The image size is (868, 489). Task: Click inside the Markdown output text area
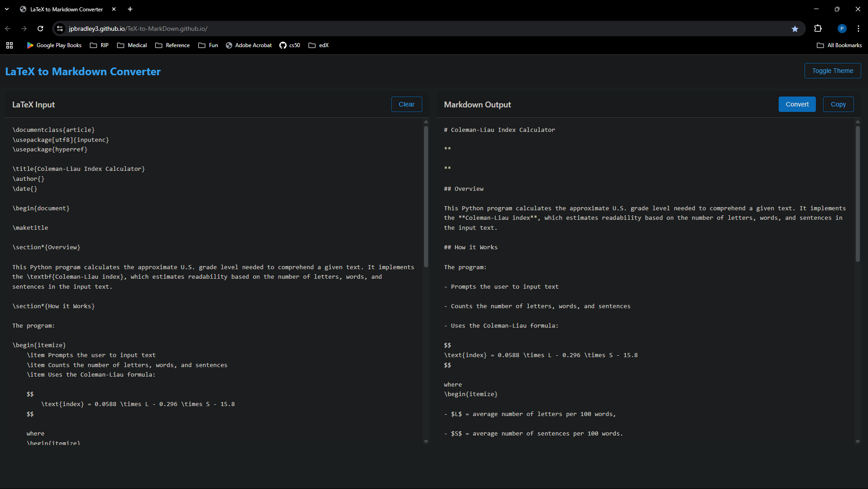(645, 281)
